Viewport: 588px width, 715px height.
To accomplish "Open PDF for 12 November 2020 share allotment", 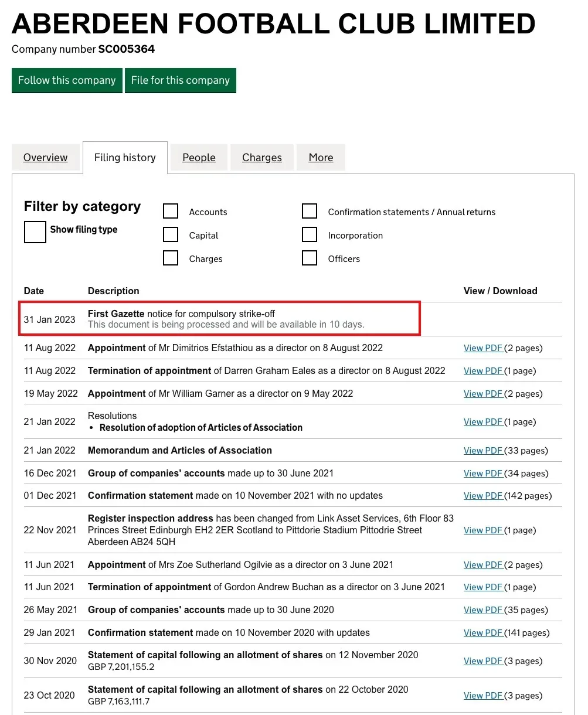I will pos(483,661).
